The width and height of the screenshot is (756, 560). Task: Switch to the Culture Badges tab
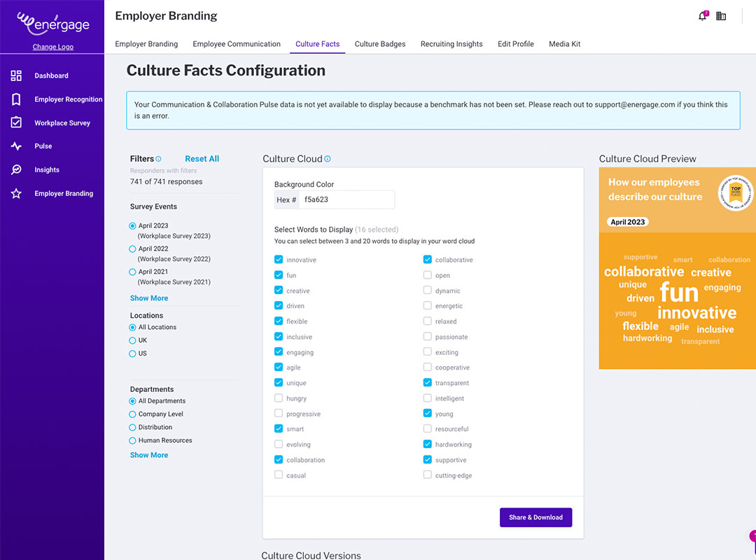point(380,44)
